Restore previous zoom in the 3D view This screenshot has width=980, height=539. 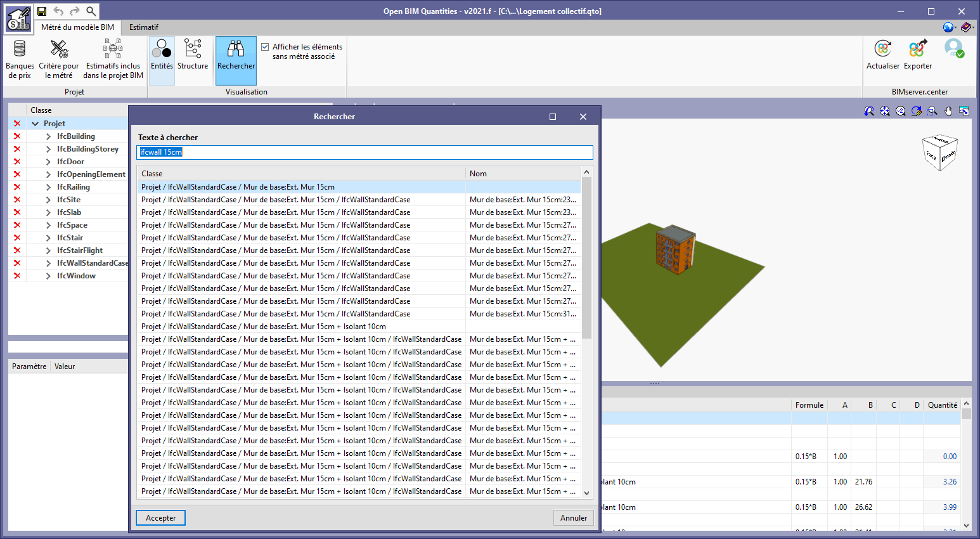click(x=869, y=111)
